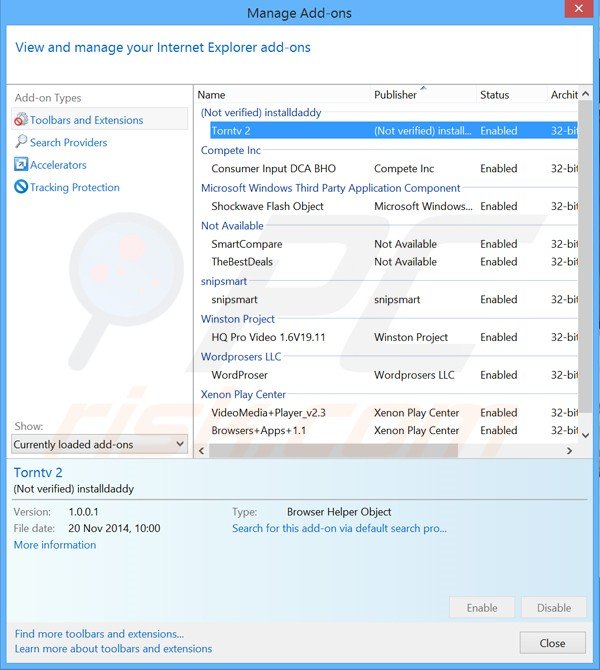Sort list by Name column header

point(212,95)
